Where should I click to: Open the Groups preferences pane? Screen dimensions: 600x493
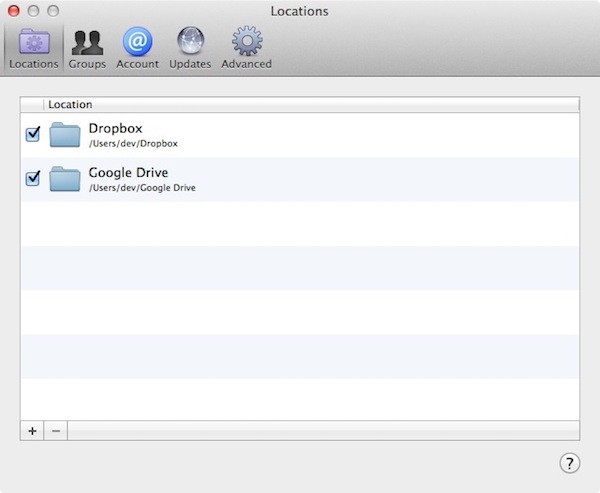(87, 49)
